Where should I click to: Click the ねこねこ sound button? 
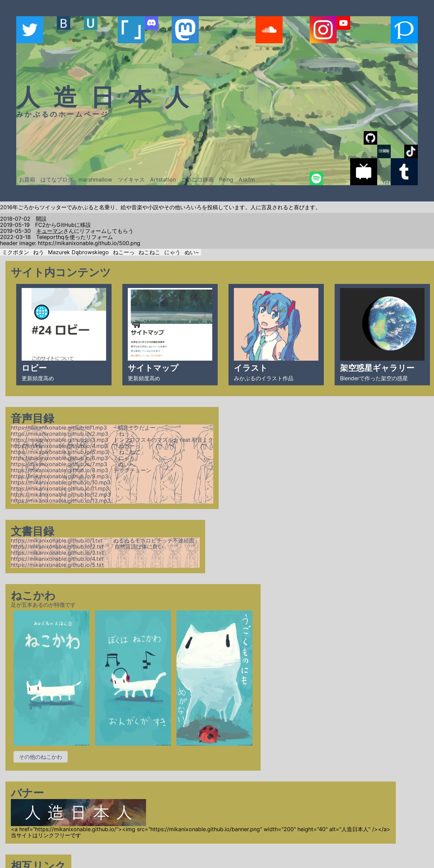click(x=149, y=252)
